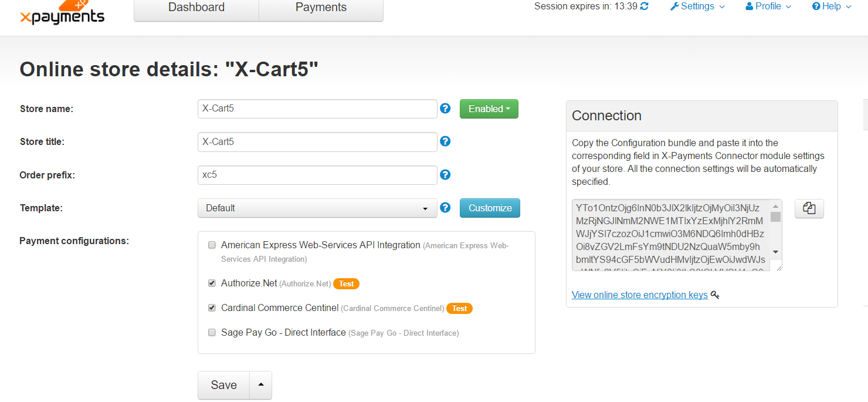Open the Settings menu
The width and height of the screenshot is (868, 402).
click(697, 6)
